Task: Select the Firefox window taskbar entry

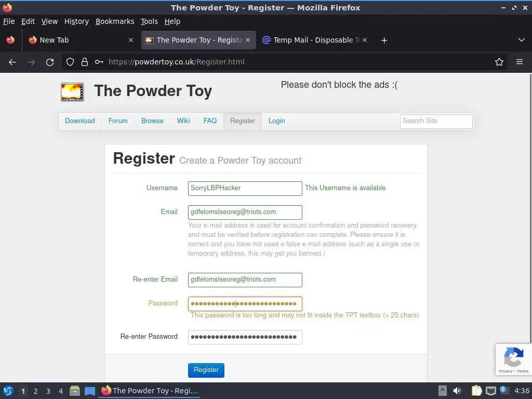Action: pos(149,391)
